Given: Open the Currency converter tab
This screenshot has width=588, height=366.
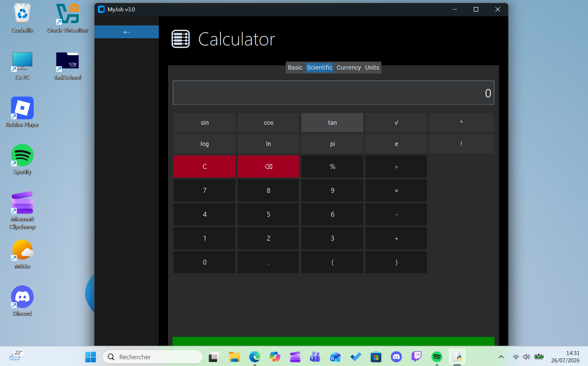Looking at the screenshot, I should (x=349, y=67).
